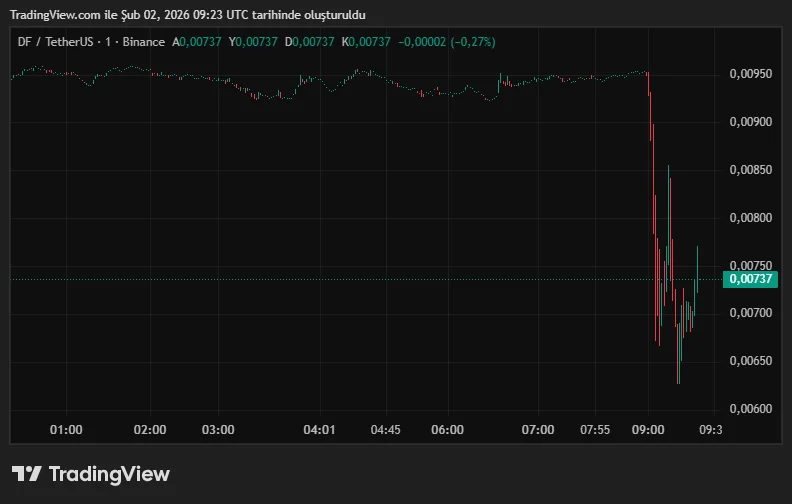Select the -0,00002 (-0,27%) change value
792x504 pixels.
(x=447, y=42)
